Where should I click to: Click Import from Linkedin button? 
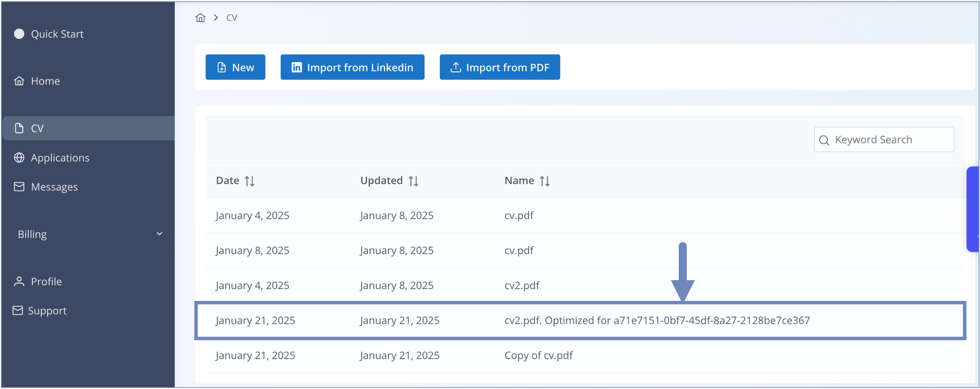[x=352, y=67]
